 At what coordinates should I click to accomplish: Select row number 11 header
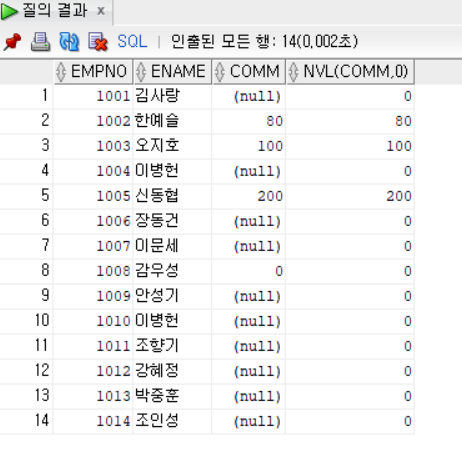click(26, 346)
